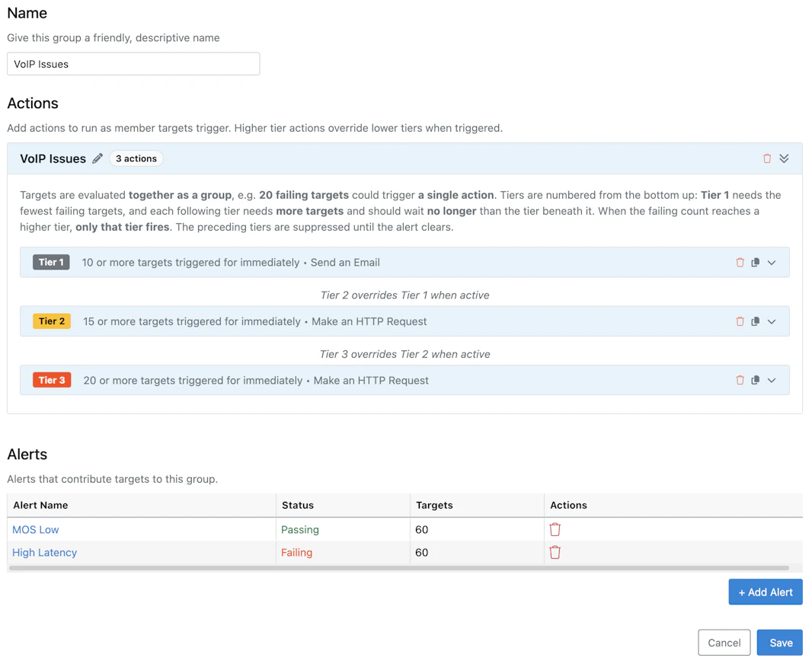Remove the MOS Low alert
Viewport: 812px width, 664px height.
point(555,529)
